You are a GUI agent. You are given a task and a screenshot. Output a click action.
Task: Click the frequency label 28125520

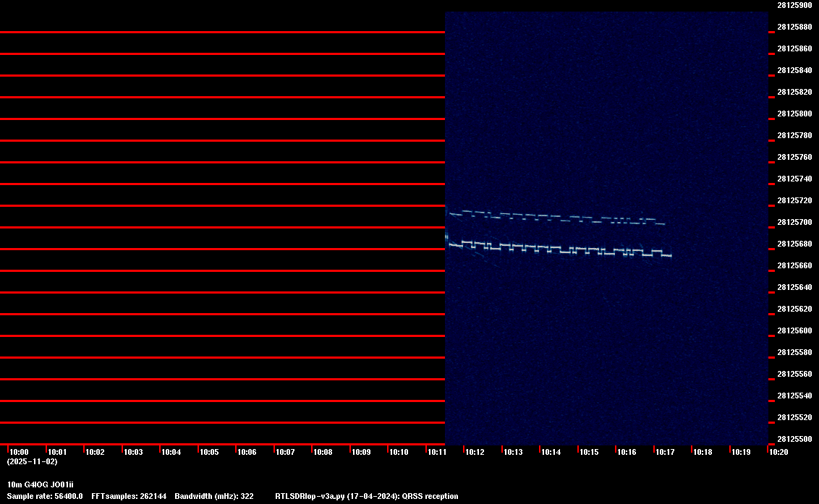point(795,417)
